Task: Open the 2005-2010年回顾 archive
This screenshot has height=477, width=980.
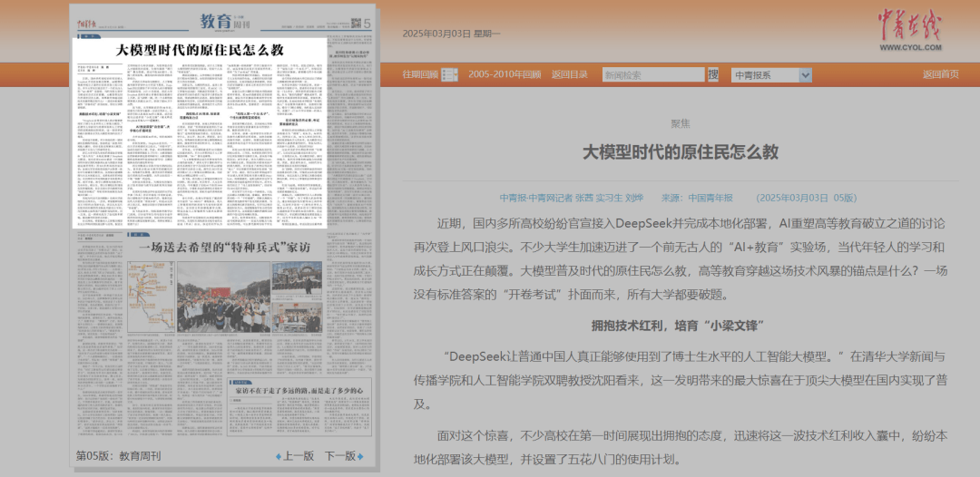Action: point(505,74)
